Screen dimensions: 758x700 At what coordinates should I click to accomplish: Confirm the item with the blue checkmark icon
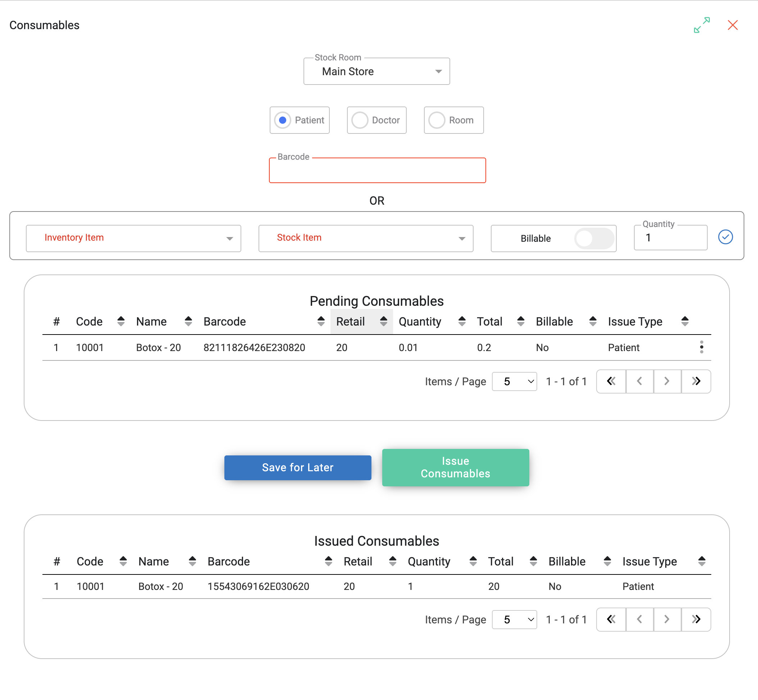point(725,237)
